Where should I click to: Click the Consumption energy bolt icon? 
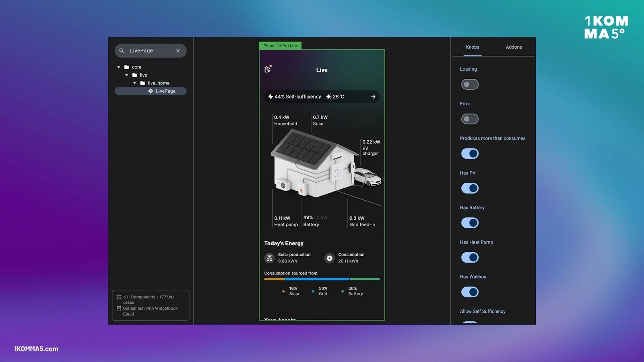point(329,258)
